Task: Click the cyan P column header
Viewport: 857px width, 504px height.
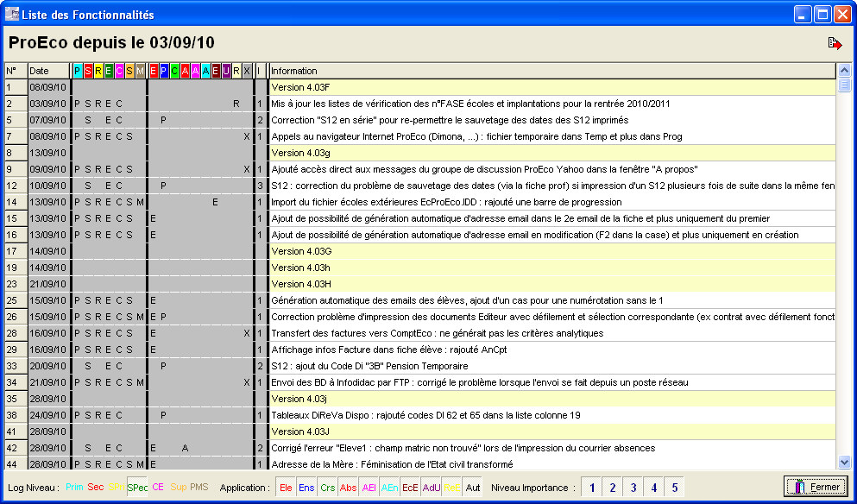Action: click(x=77, y=71)
